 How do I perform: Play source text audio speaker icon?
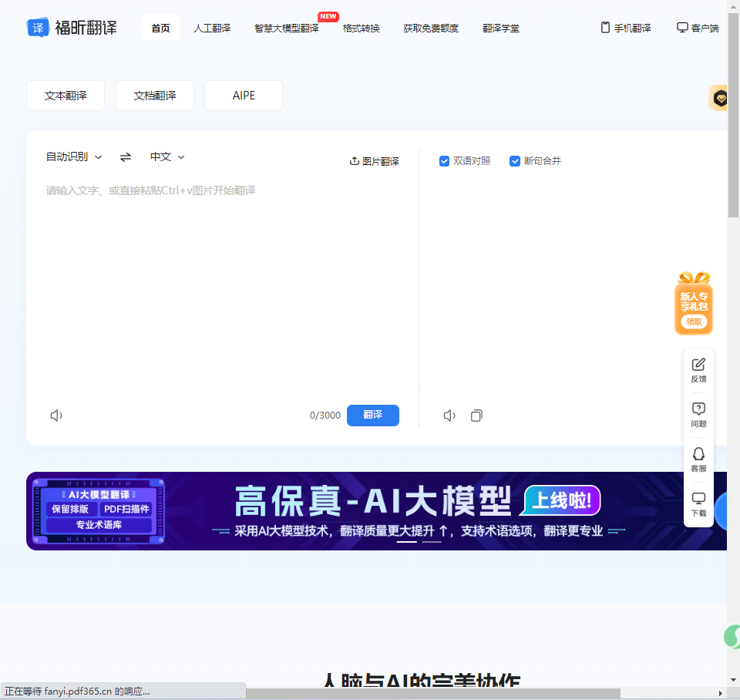pyautogui.click(x=56, y=416)
